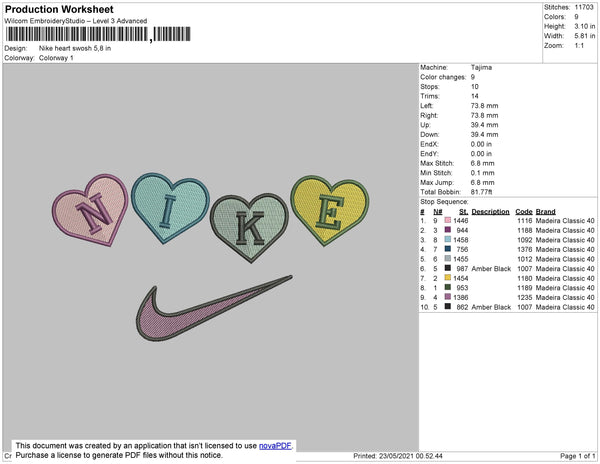Click the pink swatch in stop row 1
This screenshot has height=464, width=600.
tap(447, 221)
